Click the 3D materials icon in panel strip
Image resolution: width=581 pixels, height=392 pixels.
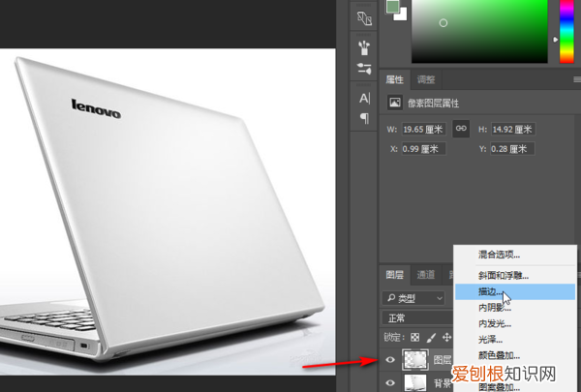[364, 17]
